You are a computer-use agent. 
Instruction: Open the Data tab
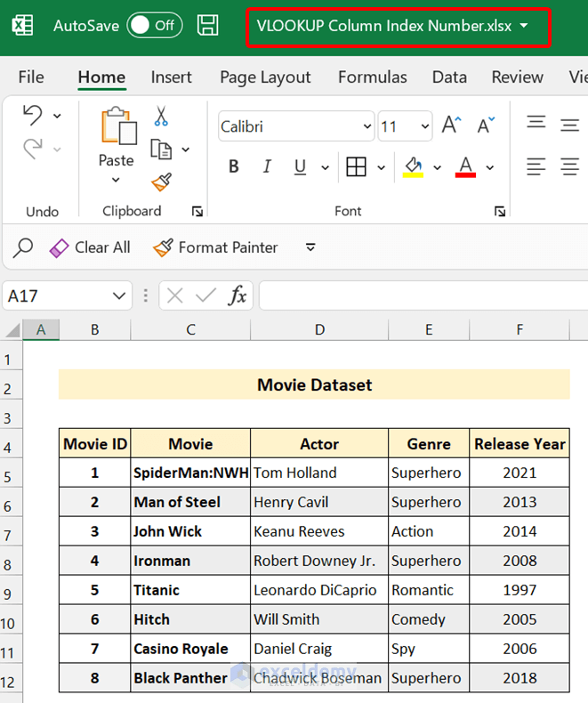pos(449,77)
